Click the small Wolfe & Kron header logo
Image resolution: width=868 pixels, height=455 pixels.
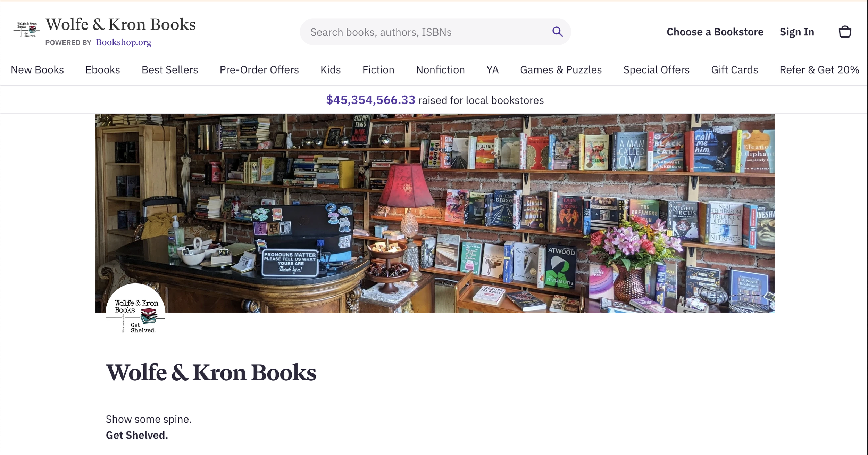click(27, 30)
